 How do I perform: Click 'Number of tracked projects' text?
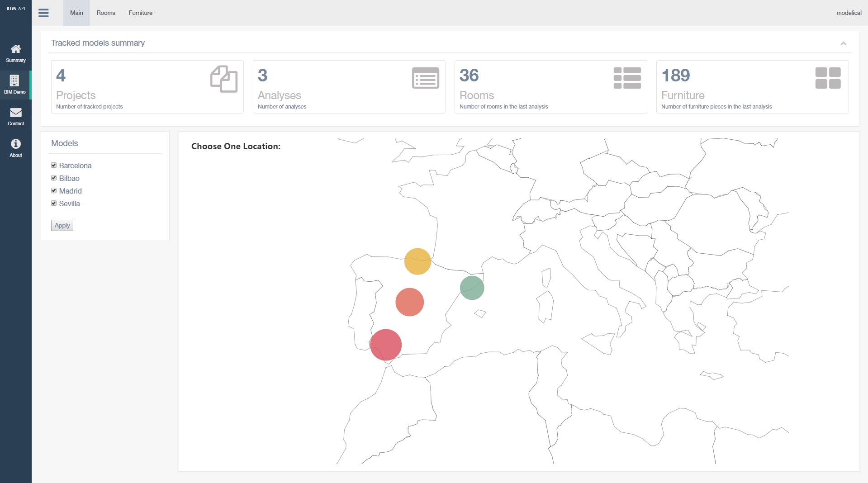pyautogui.click(x=90, y=107)
